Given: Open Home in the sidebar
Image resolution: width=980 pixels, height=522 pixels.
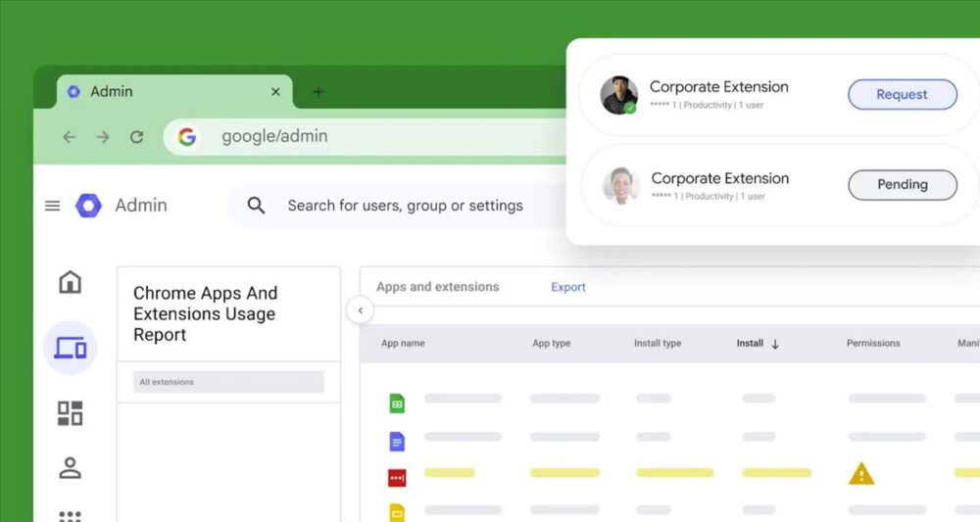Looking at the screenshot, I should pyautogui.click(x=70, y=282).
